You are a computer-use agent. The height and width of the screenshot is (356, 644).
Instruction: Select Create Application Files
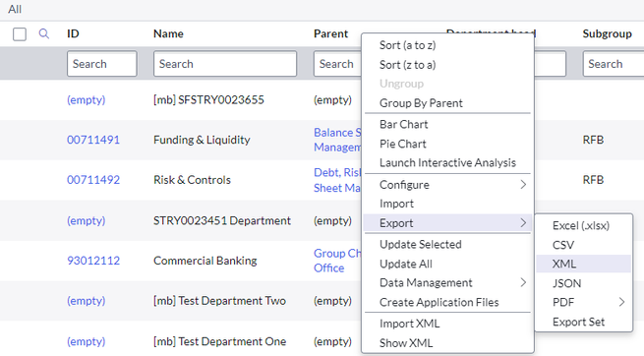pyautogui.click(x=439, y=302)
